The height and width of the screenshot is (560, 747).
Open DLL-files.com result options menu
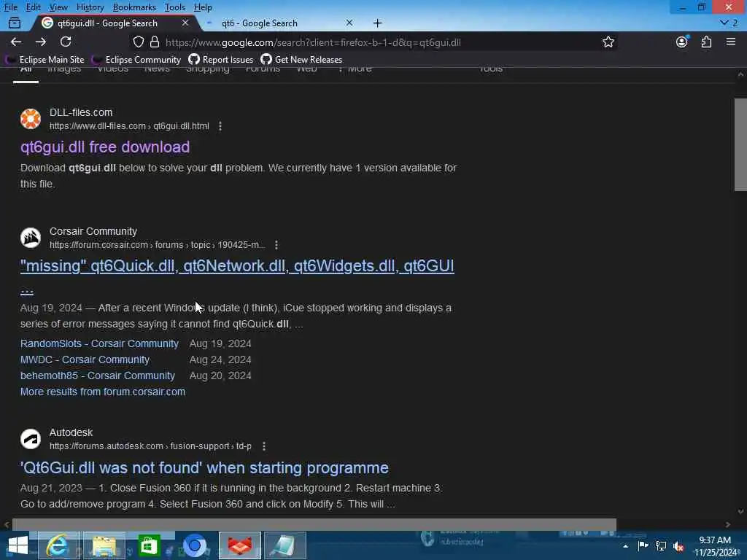[220, 126]
